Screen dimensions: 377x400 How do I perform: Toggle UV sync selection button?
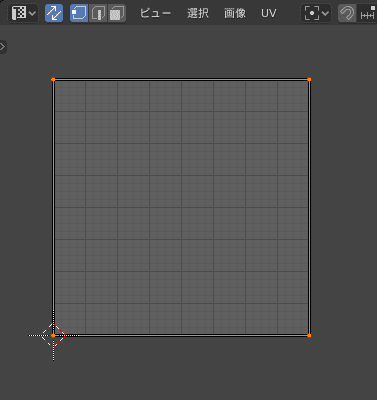click(54, 13)
